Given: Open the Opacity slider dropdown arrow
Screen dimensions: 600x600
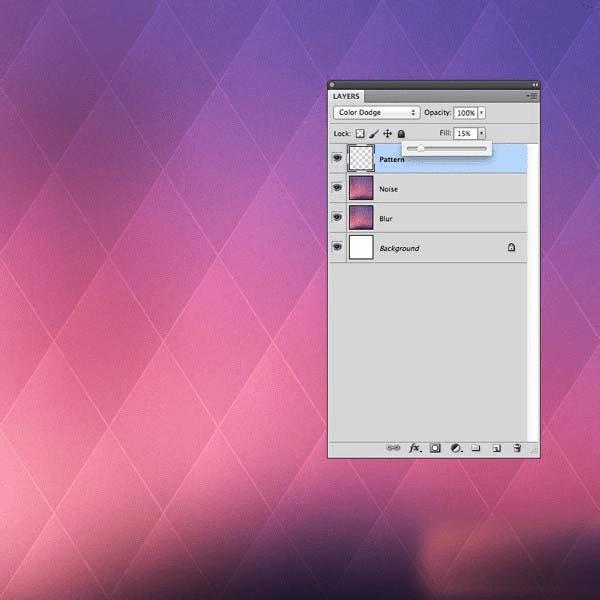Looking at the screenshot, I should (481, 112).
